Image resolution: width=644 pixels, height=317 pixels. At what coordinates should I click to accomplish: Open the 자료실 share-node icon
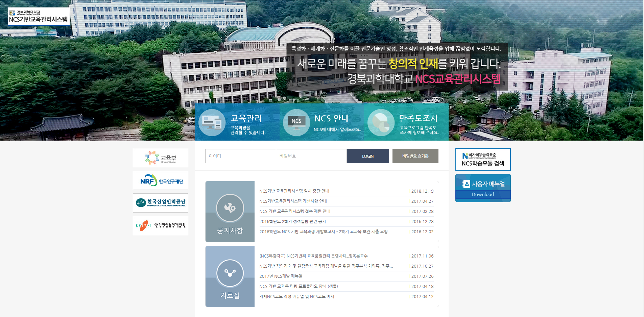pyautogui.click(x=230, y=273)
